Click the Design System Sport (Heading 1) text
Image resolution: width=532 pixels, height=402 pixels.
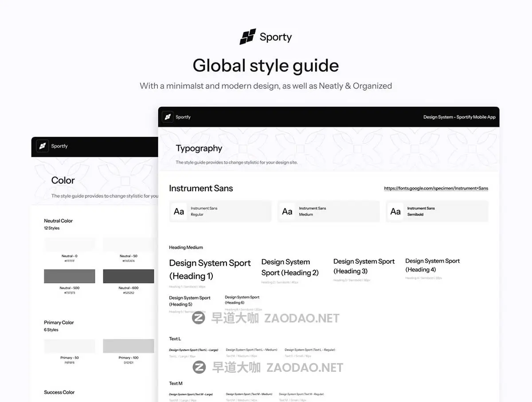(210, 268)
